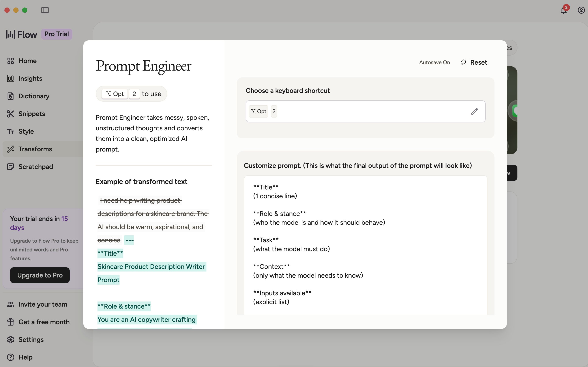This screenshot has width=588, height=367.
Task: Click the Choose a keyboard shortcut heading
Action: point(288,90)
